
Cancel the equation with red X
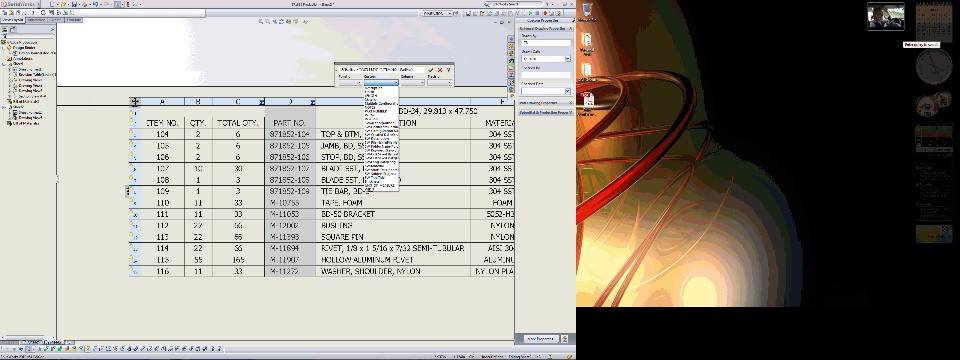coord(440,70)
